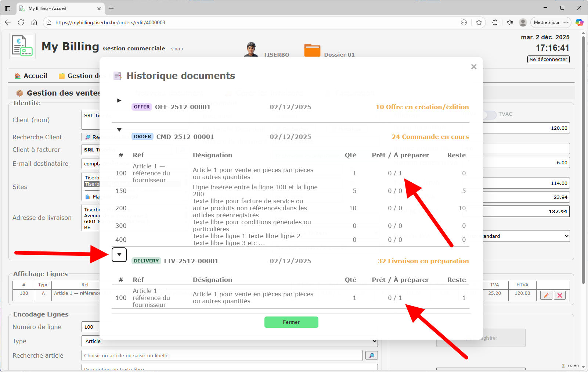Viewport: 588px width, 372px height.
Task: Click the magnifier icon beside Recherche article
Action: [371, 355]
